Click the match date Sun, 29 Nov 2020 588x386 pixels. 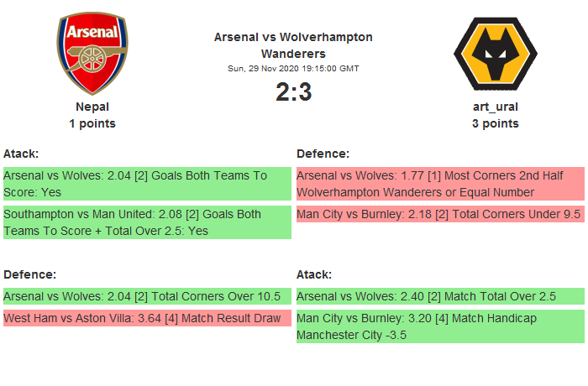293,68
